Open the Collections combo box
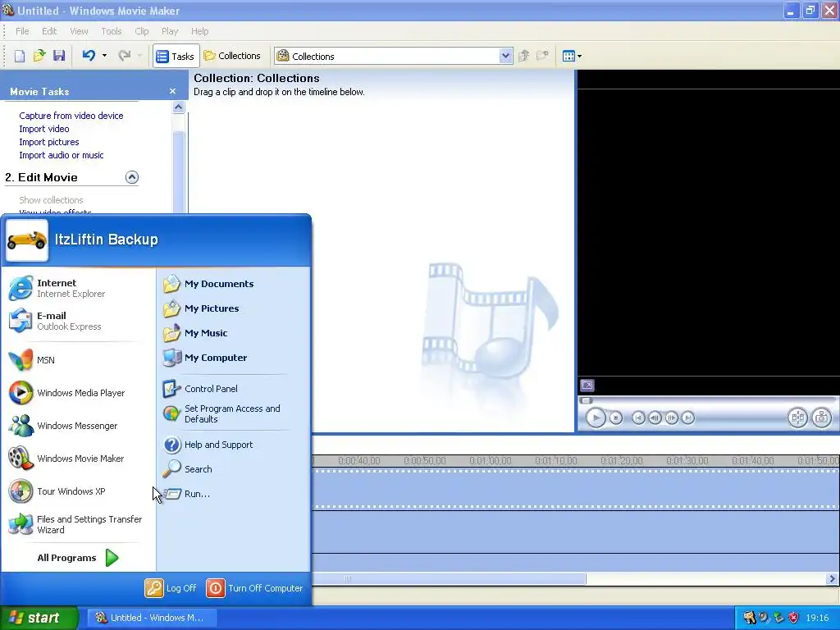The height and width of the screenshot is (630, 840). (393, 57)
